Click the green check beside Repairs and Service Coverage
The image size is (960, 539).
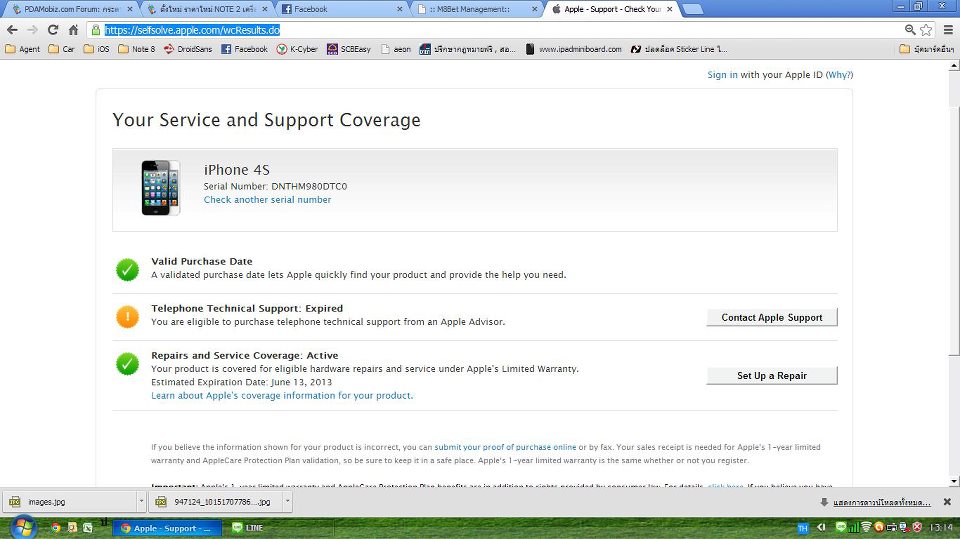(x=127, y=364)
